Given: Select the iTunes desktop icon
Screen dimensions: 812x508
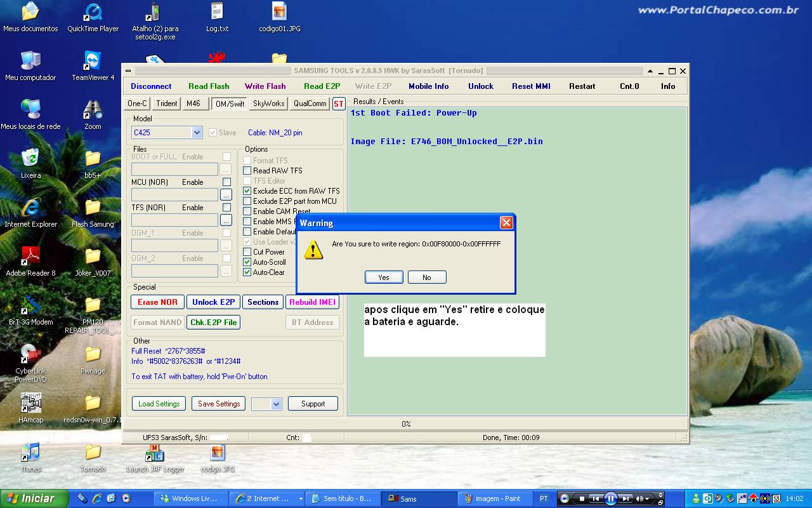Looking at the screenshot, I should [30, 457].
